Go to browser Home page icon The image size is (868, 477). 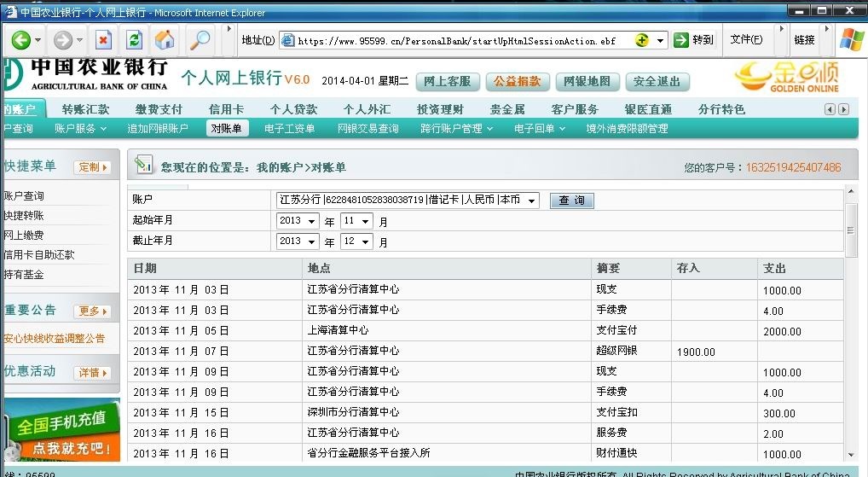click(x=165, y=40)
